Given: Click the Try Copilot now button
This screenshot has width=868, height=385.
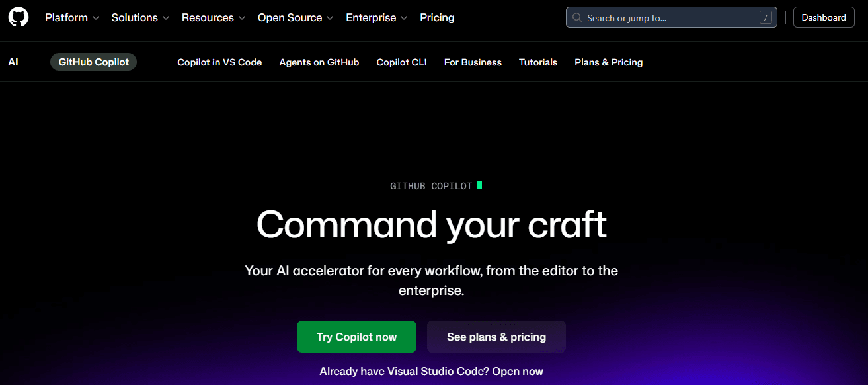Looking at the screenshot, I should point(356,337).
